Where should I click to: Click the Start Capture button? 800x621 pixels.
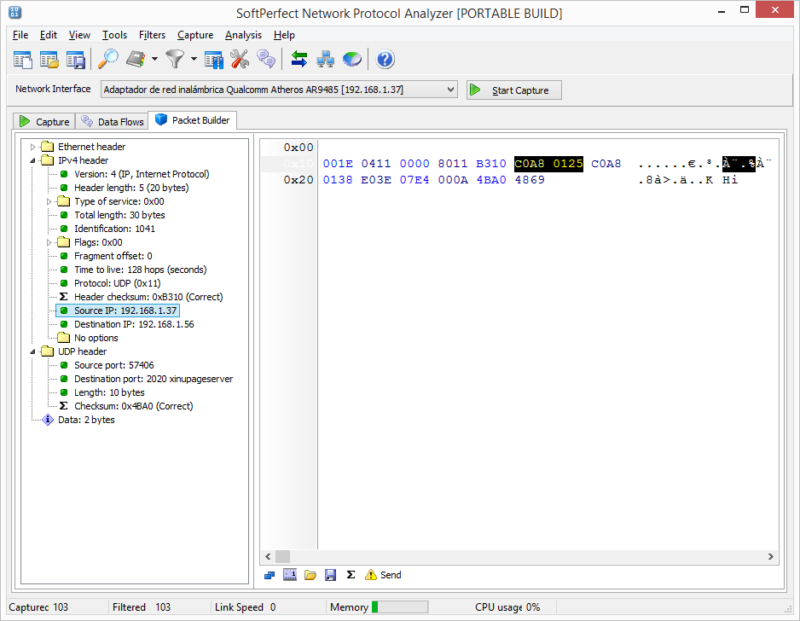tap(513, 89)
